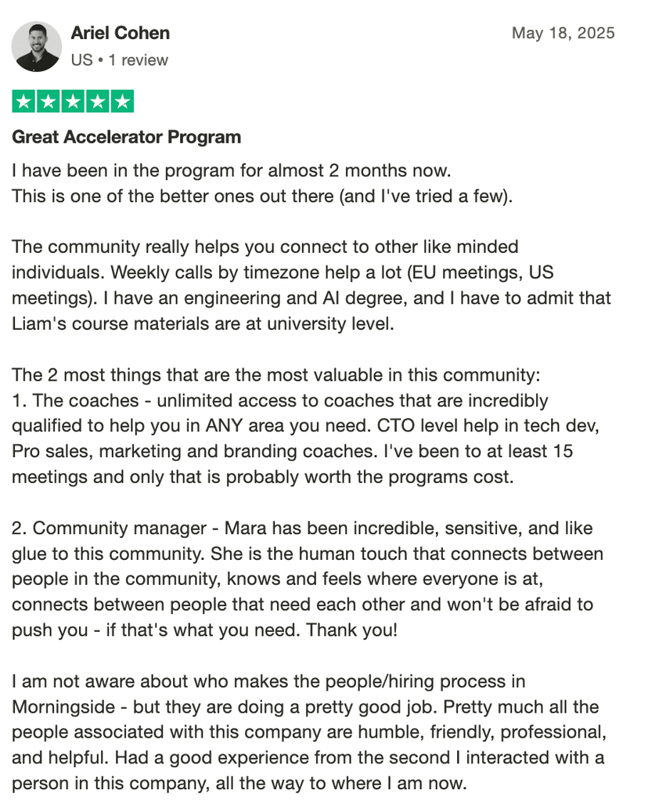Click the "1. The coaches" list item
The image size is (648, 812).
click(x=305, y=438)
